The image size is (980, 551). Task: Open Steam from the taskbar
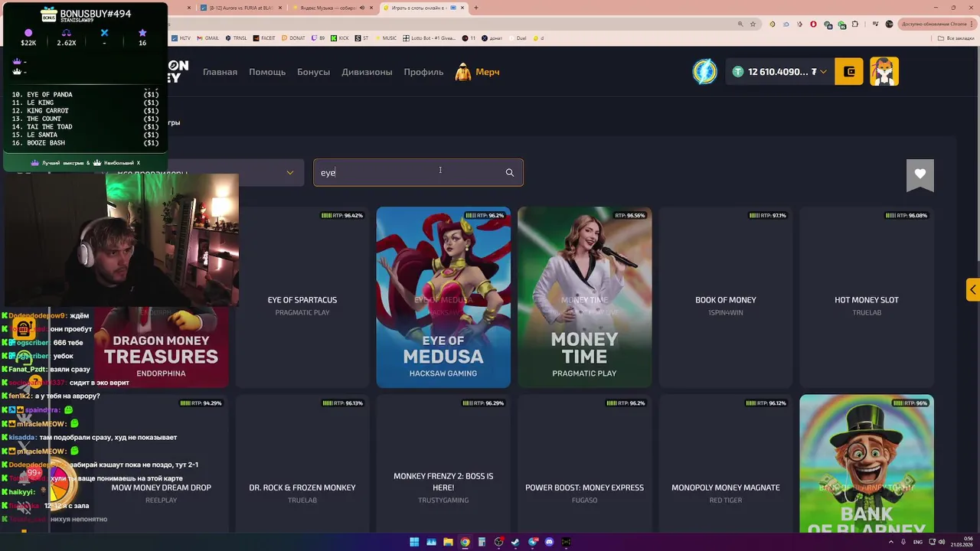click(515, 542)
